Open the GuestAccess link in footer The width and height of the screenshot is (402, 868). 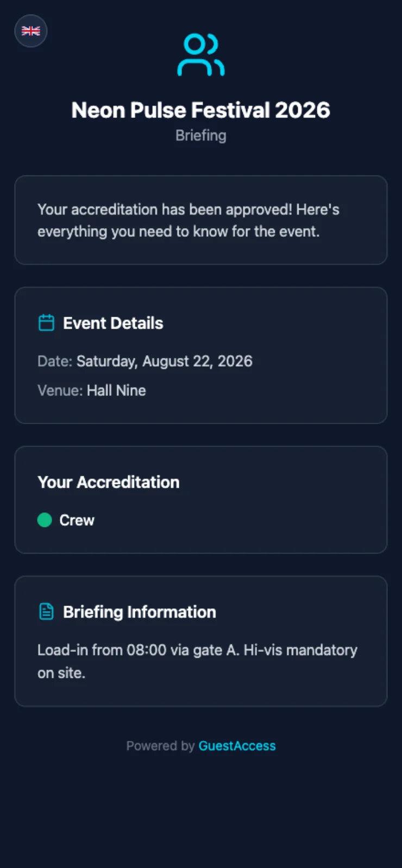237,746
